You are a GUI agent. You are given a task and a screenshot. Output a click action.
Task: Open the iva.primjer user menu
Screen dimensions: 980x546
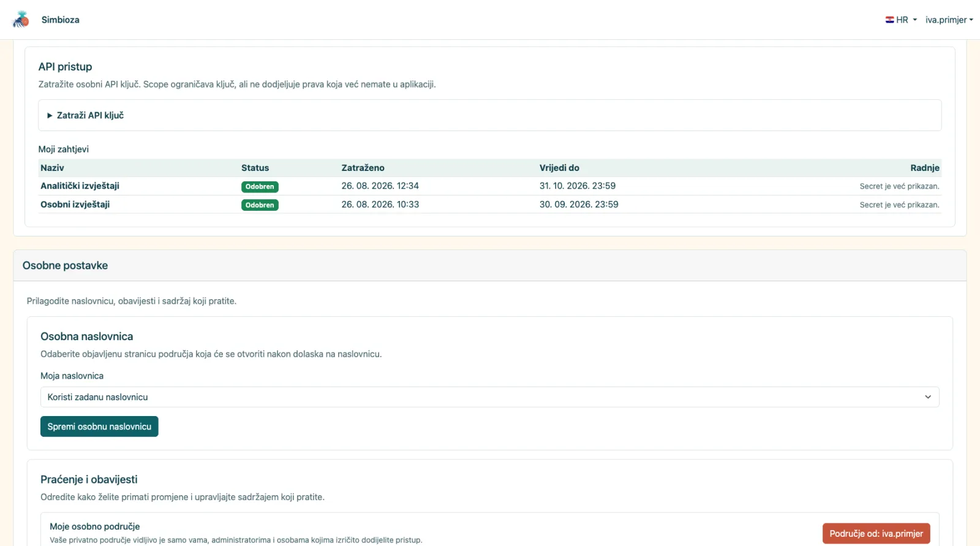[x=949, y=20]
